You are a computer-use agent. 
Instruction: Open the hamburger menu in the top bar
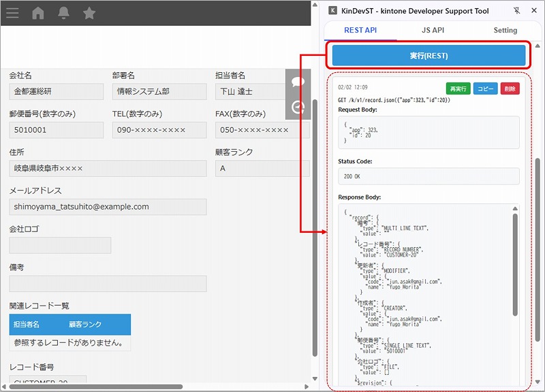point(12,12)
